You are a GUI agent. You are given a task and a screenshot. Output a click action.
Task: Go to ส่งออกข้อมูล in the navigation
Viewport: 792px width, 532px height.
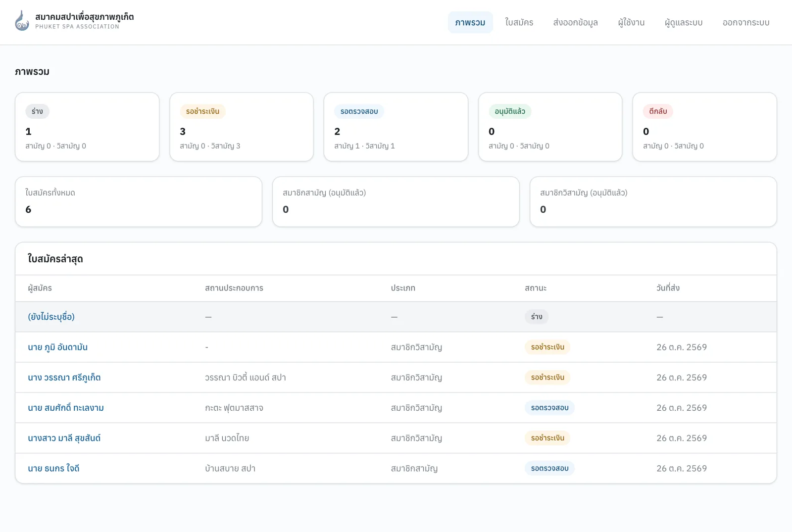575,22
